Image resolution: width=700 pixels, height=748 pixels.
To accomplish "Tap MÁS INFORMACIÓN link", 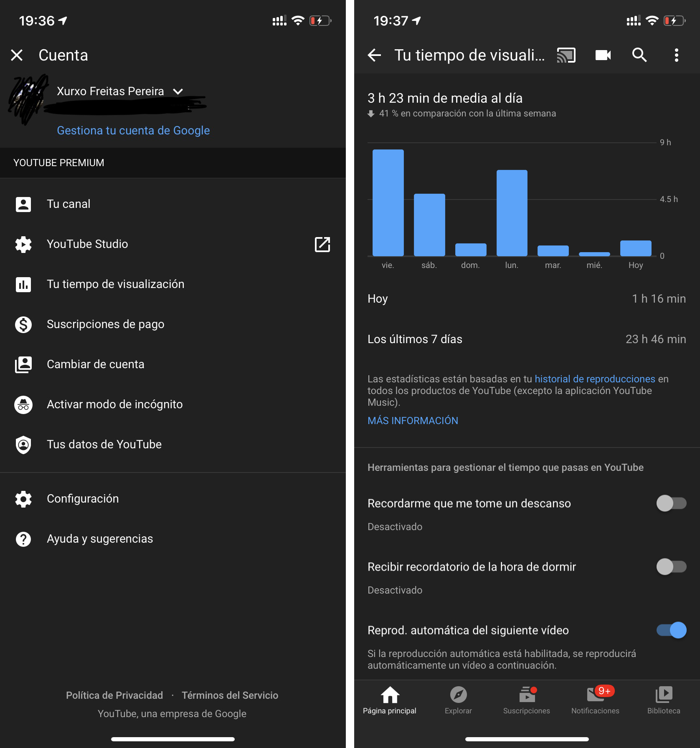I will point(413,421).
